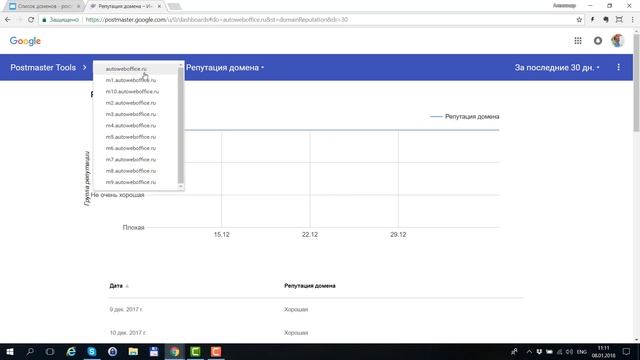
Task: Choose m10.autoweboffice.ru from the domain list
Action: pos(135,91)
